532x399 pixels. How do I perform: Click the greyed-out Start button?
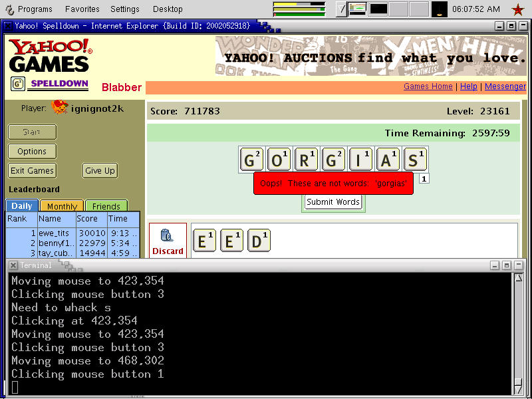[32, 132]
